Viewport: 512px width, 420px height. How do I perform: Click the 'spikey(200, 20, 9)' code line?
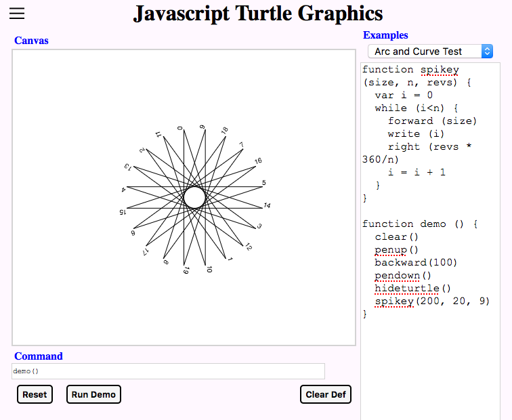pos(432,301)
